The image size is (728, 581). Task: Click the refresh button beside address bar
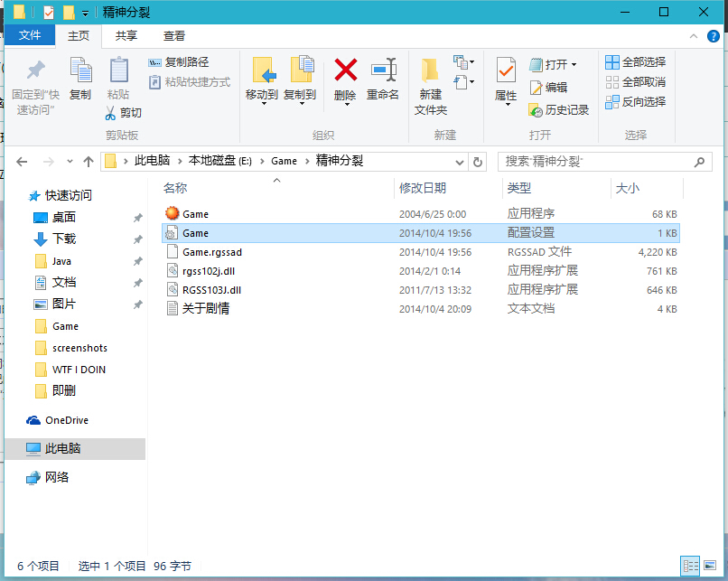tap(477, 162)
